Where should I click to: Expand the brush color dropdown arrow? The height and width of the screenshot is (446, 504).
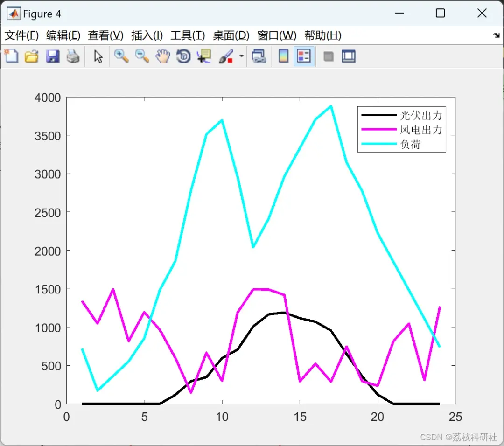pos(241,56)
